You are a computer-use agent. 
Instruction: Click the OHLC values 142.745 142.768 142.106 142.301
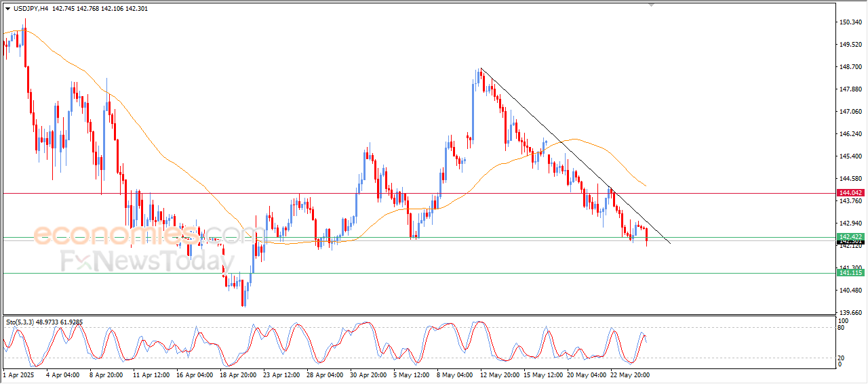[x=100, y=9]
